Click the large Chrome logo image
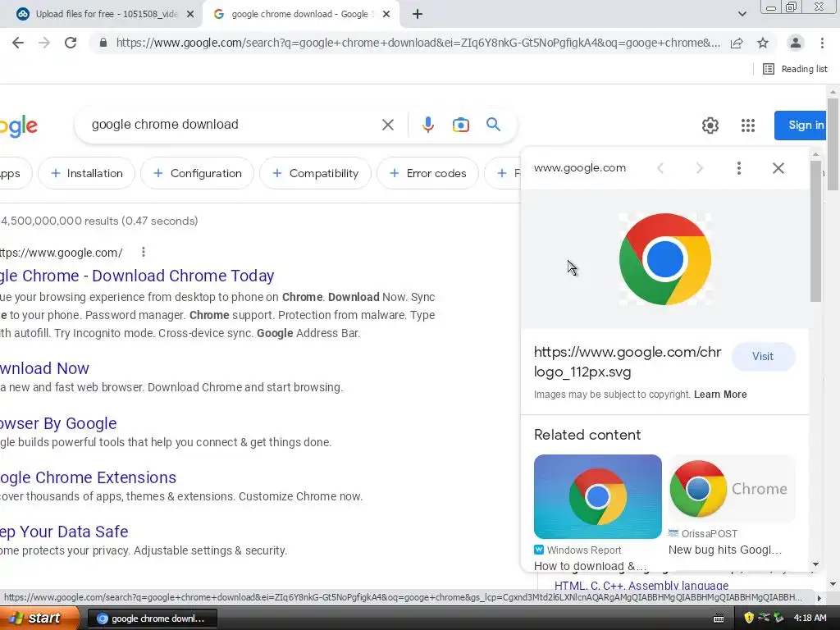 point(664,259)
